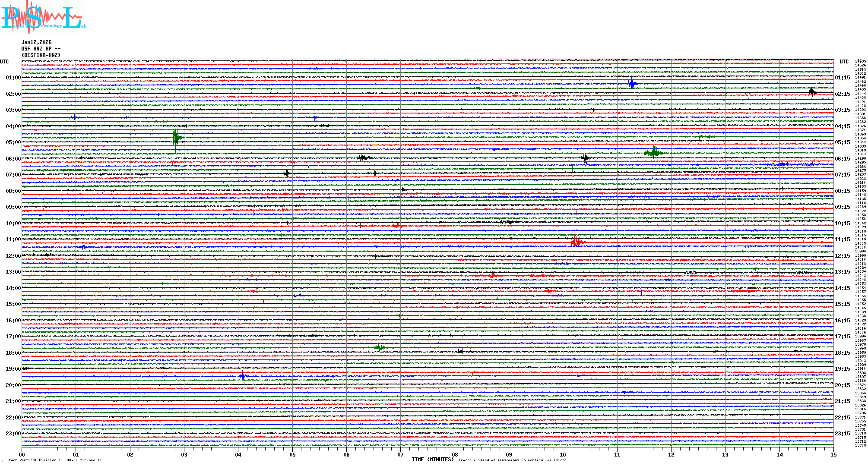Click the 18:15 time label on right
868x466 pixels.
click(842, 353)
